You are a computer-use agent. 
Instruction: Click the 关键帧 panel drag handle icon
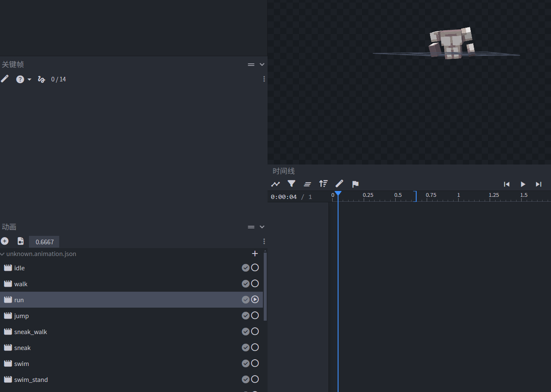[251, 64]
